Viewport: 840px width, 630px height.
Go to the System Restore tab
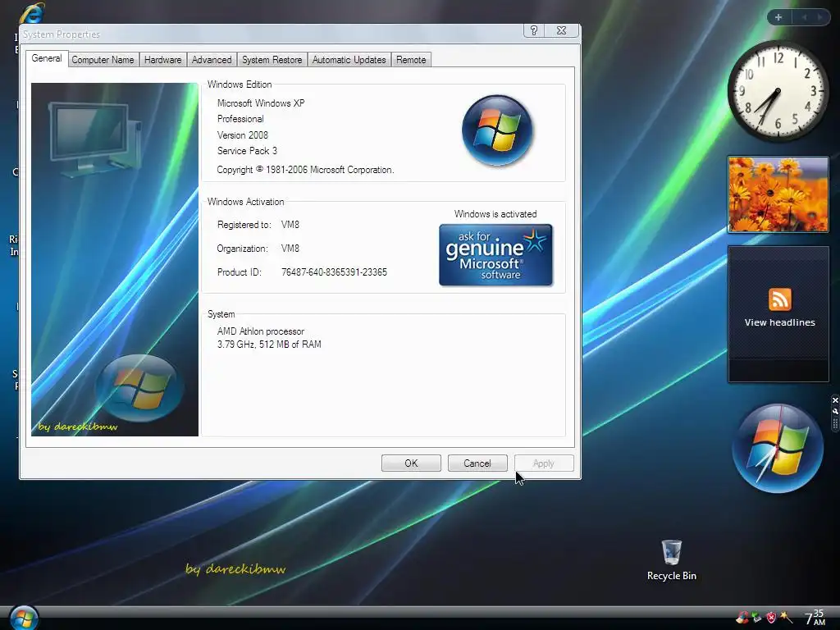[272, 59]
